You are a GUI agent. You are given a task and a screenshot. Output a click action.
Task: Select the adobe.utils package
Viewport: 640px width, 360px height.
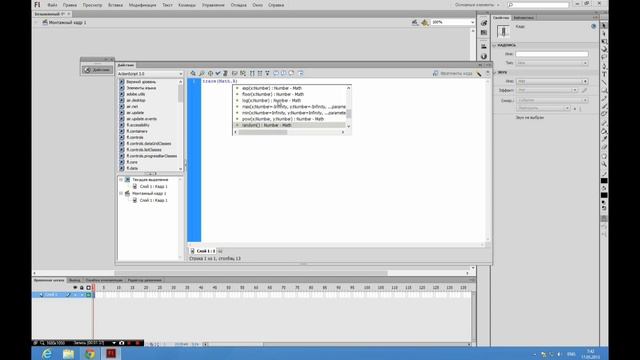(136, 94)
